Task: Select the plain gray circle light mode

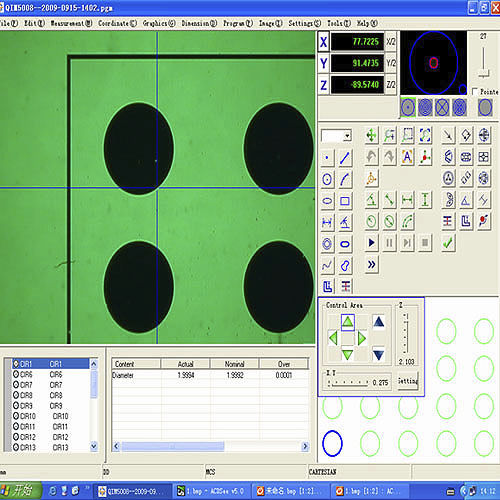Action: coord(485,108)
